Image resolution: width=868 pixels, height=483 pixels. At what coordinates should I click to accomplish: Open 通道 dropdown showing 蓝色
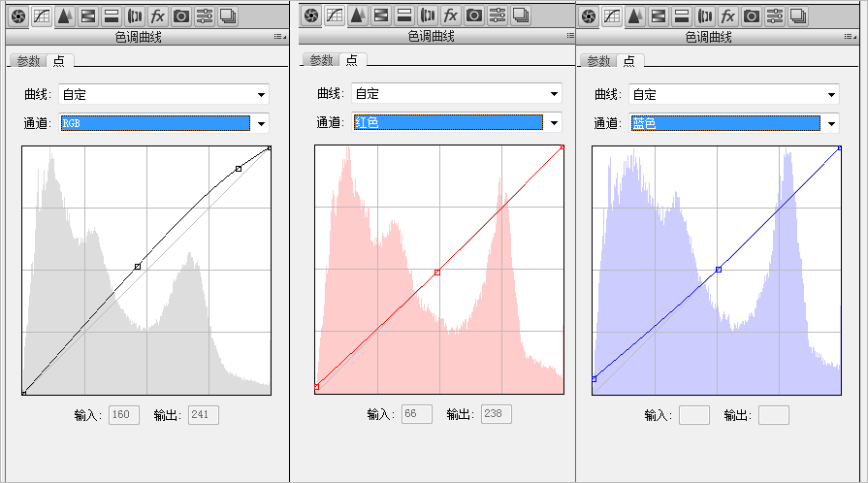[734, 123]
